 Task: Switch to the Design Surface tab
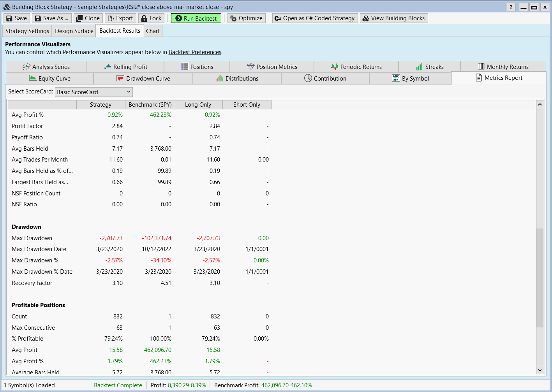74,31
